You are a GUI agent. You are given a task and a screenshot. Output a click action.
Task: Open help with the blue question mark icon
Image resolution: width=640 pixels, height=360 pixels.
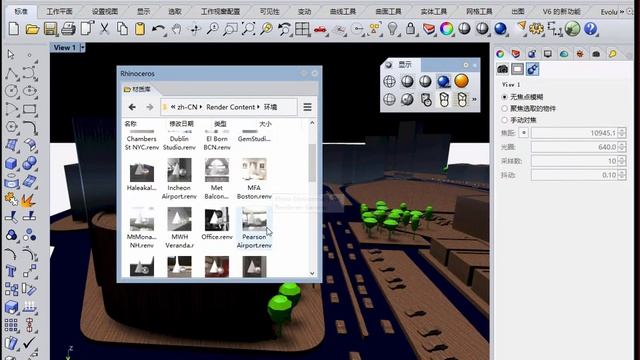(590, 29)
